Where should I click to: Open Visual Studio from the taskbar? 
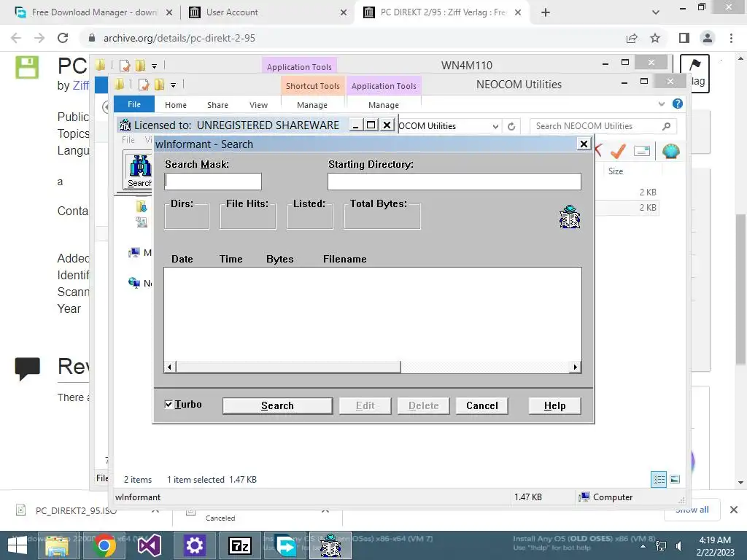point(149,545)
